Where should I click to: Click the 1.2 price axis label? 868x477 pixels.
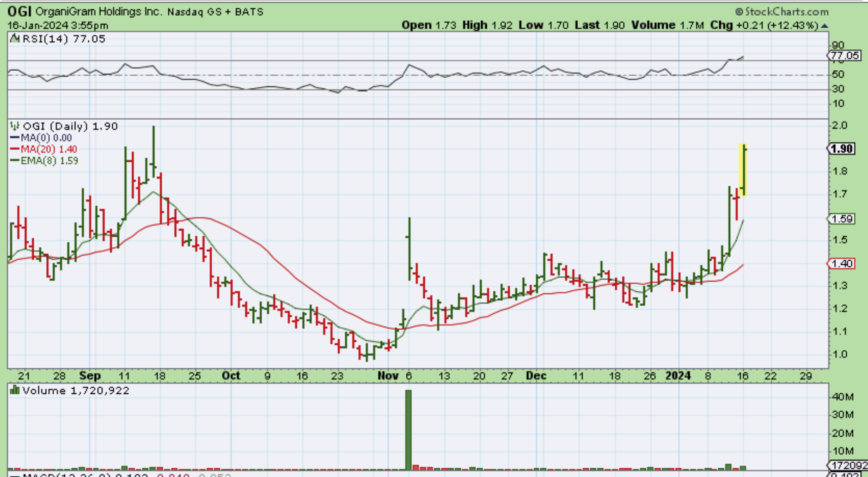(840, 308)
